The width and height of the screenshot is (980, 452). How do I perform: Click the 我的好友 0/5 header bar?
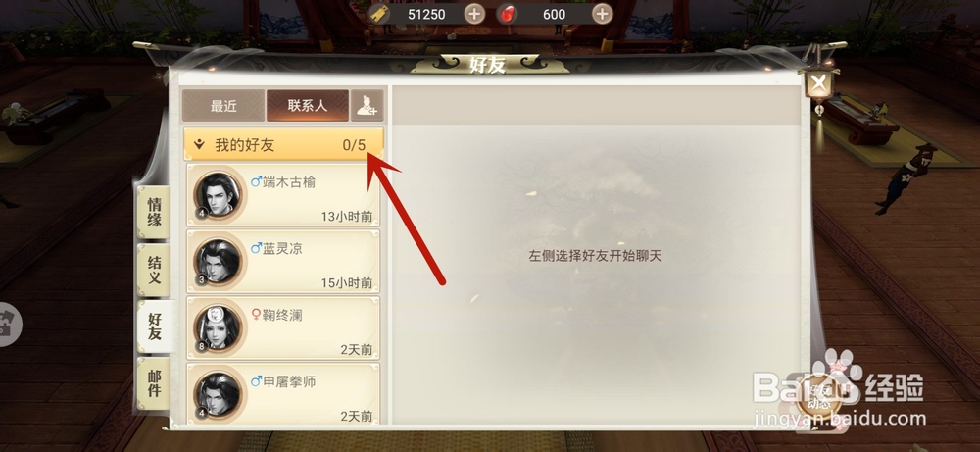[284, 145]
